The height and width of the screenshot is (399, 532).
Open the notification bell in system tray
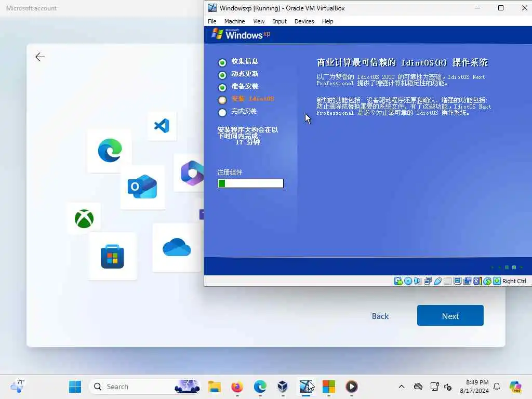pos(497,387)
